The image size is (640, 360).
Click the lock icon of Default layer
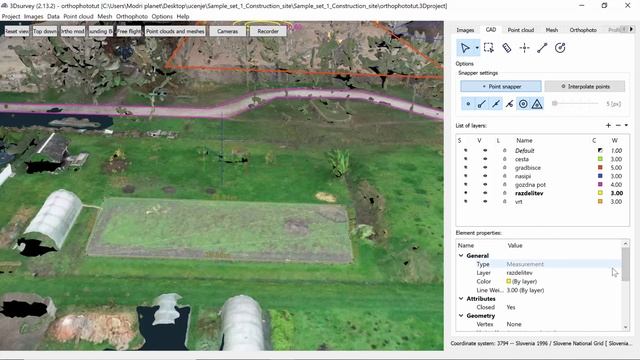tap(504, 151)
